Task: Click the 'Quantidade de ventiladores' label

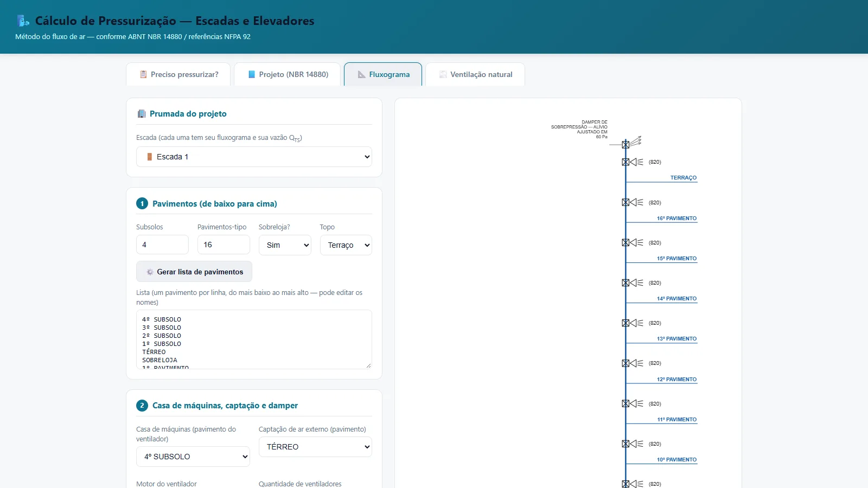Action: coord(300,484)
